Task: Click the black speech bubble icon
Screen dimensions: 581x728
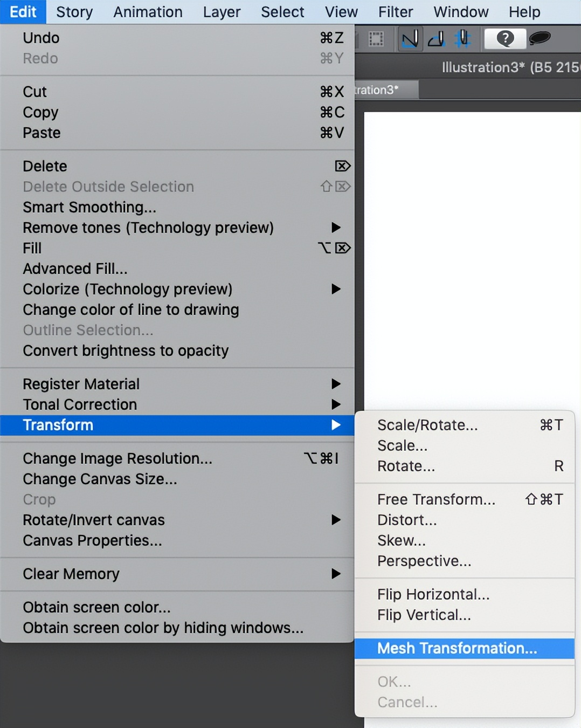Action: click(x=539, y=38)
